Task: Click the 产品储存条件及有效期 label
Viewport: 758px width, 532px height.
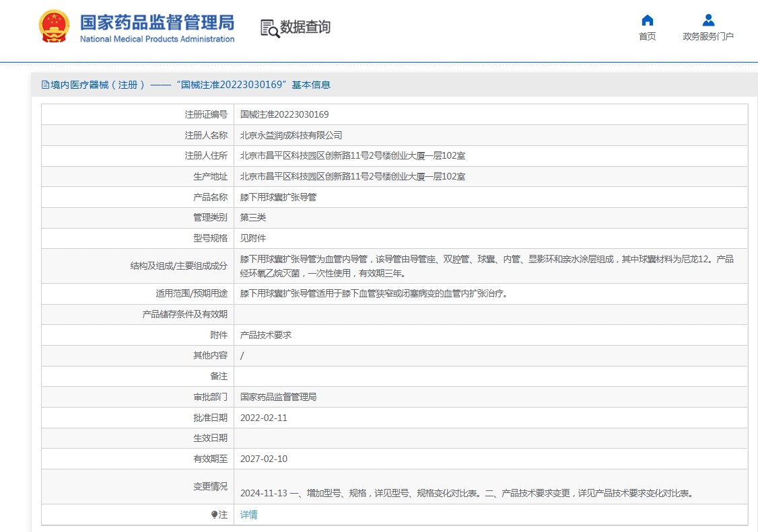Action: tap(184, 314)
